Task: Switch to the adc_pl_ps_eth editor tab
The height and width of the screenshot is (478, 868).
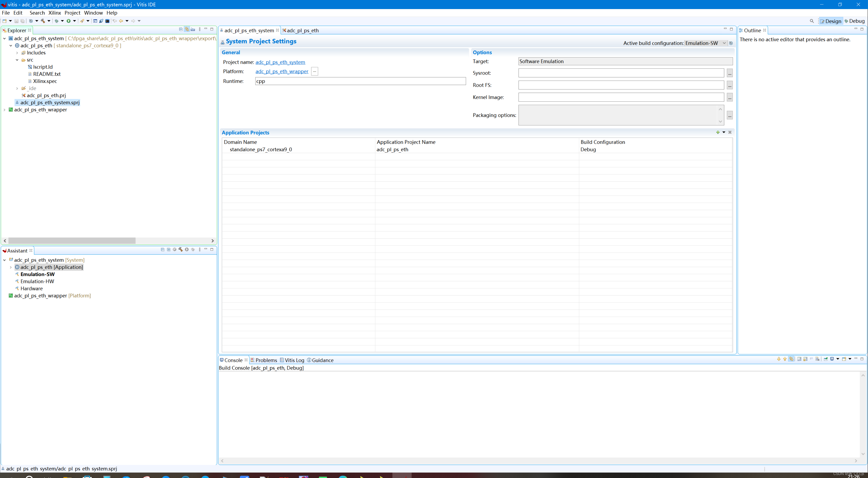Action: pyautogui.click(x=300, y=30)
